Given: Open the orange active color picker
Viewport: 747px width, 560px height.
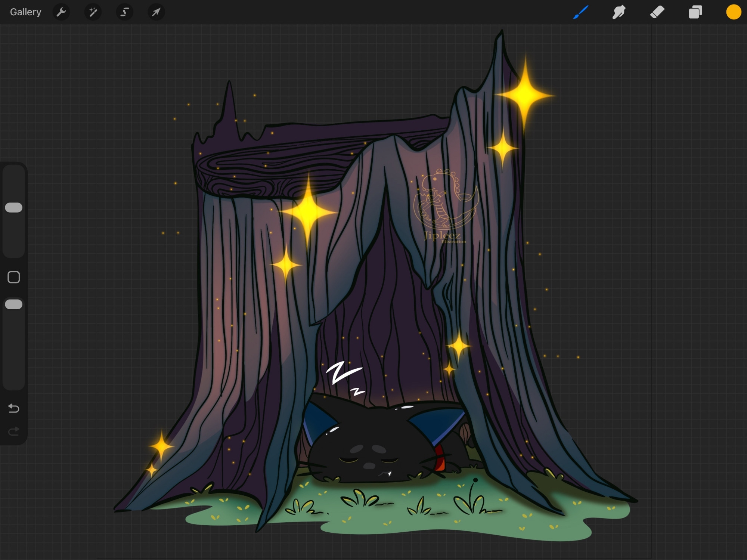Looking at the screenshot, I should pos(733,12).
